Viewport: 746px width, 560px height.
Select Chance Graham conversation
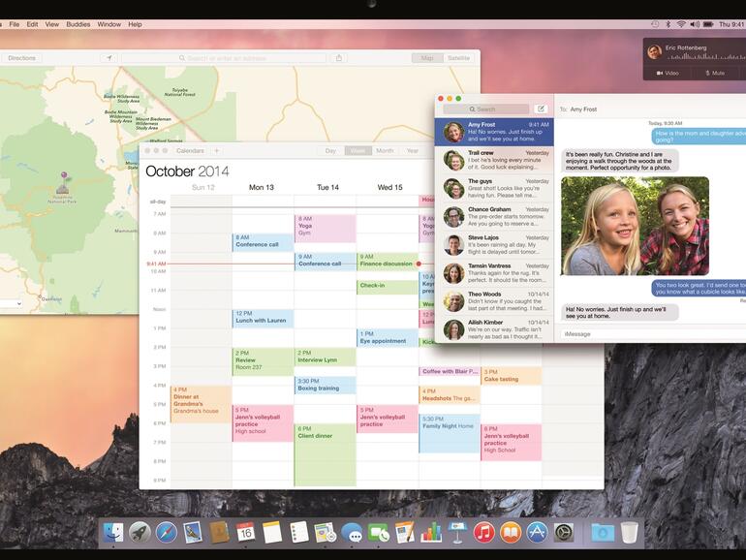494,216
